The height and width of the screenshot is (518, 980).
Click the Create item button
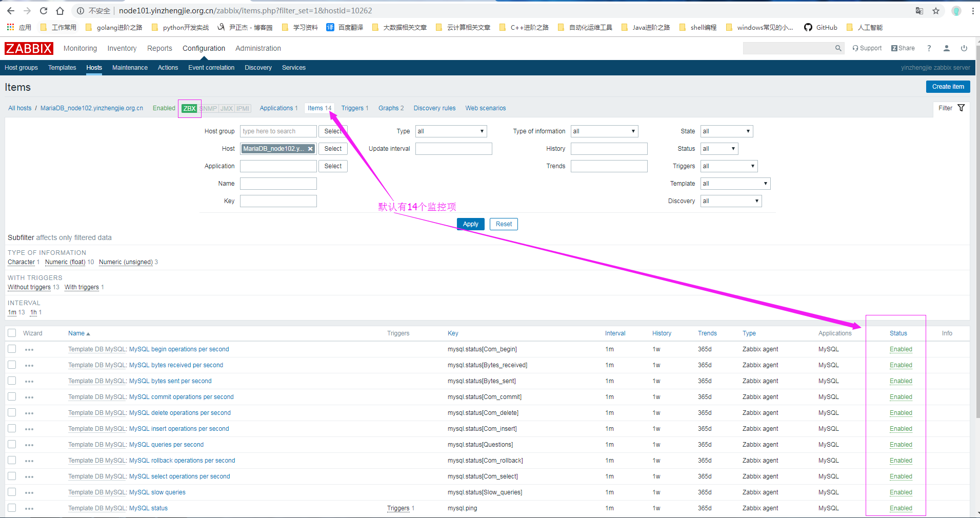point(948,87)
